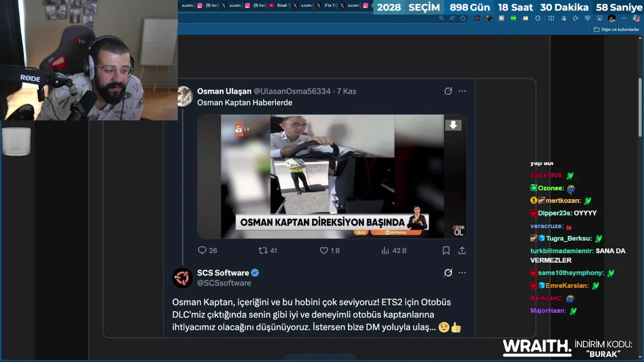Click chat username 'MajorHaan'
The width and height of the screenshot is (644, 362).
[x=548, y=311]
